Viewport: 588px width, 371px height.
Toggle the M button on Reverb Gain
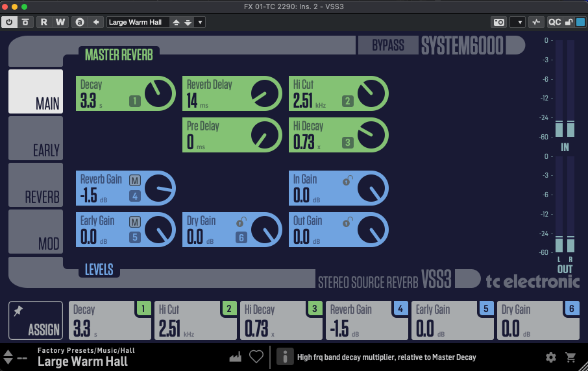pos(135,180)
